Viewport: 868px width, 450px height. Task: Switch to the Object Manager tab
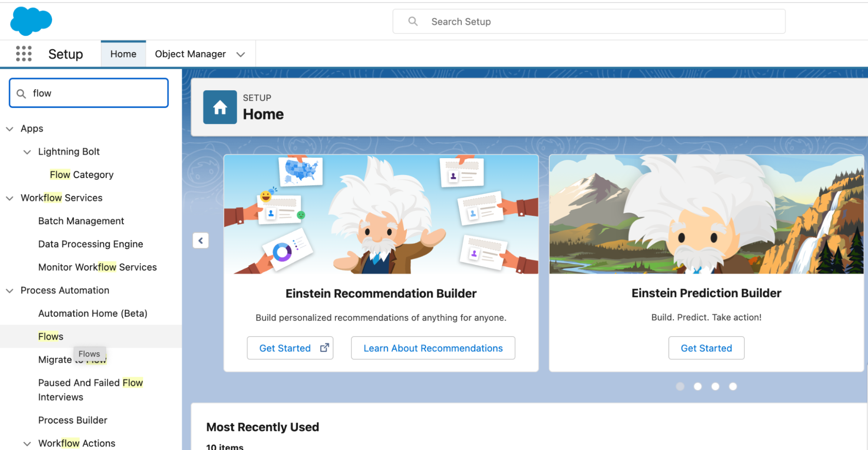(190, 54)
